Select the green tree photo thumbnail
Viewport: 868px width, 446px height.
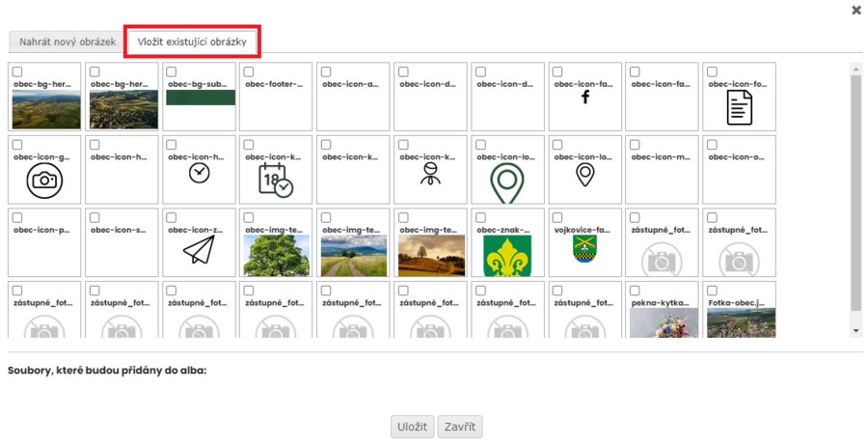click(x=276, y=256)
